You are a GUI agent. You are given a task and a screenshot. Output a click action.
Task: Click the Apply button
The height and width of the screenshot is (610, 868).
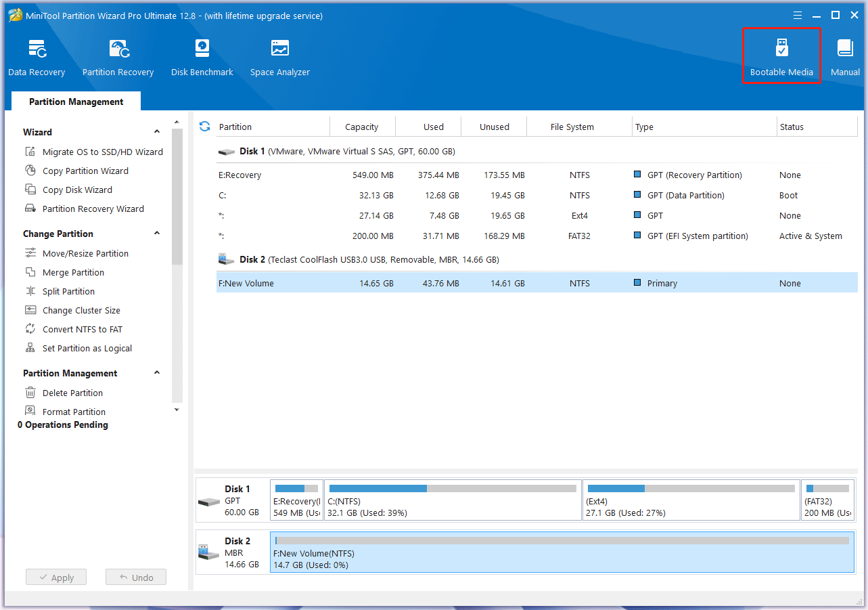coord(56,578)
